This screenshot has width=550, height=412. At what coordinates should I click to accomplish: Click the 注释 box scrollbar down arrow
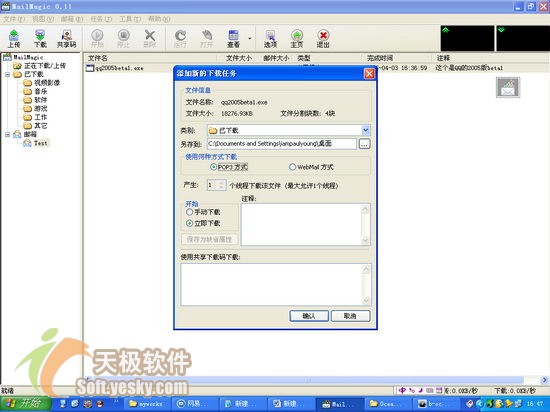click(365, 240)
